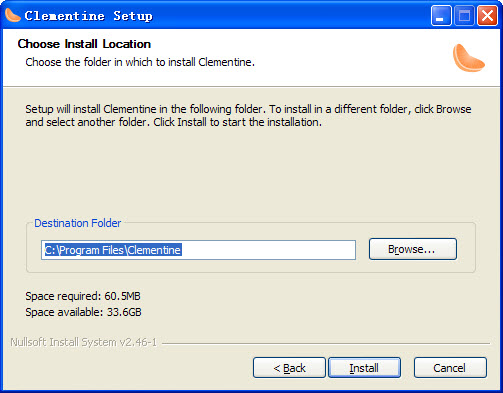The image size is (503, 393).
Task: Click the grayed-out maximize window button
Action: pos(464,16)
